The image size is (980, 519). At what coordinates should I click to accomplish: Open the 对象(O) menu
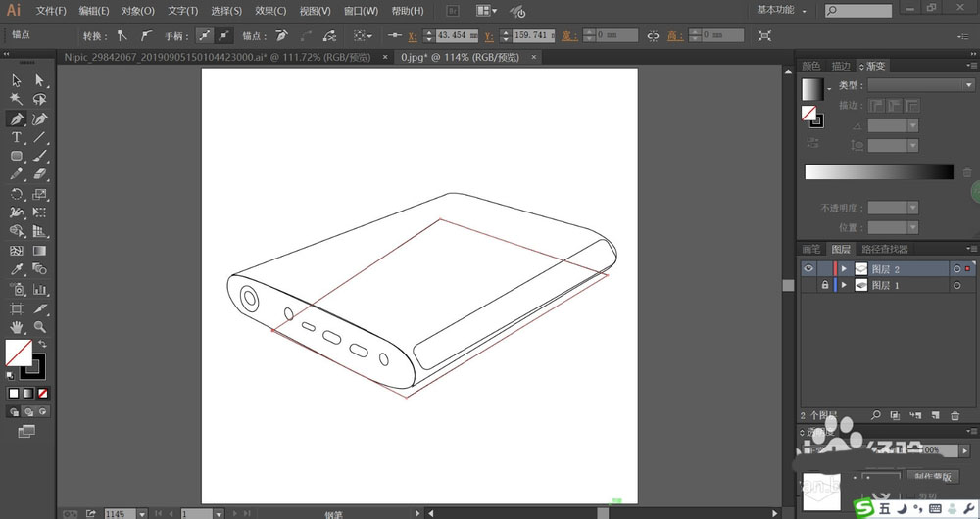click(138, 11)
